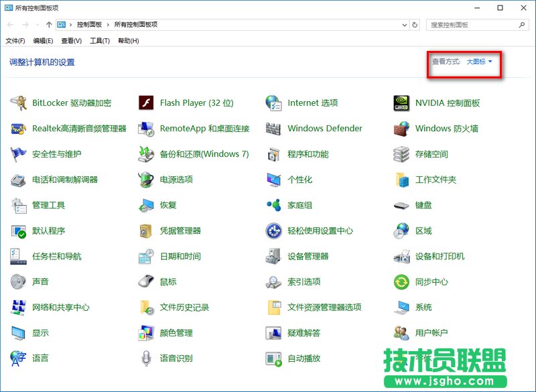536x392 pixels.
Task: Launch Windows Defender from Control Panel
Action: pos(324,128)
